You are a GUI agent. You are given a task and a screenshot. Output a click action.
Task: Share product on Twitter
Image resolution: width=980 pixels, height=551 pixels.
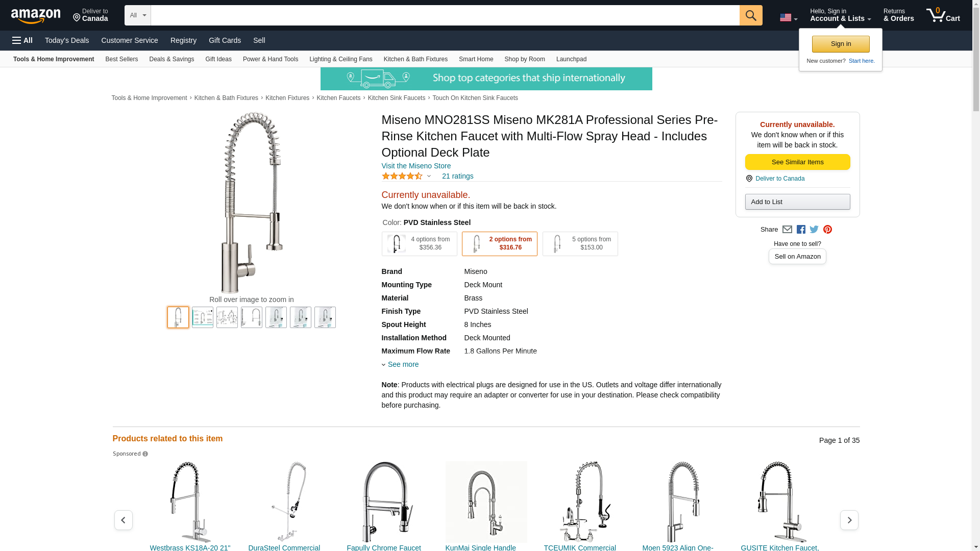coord(814,230)
